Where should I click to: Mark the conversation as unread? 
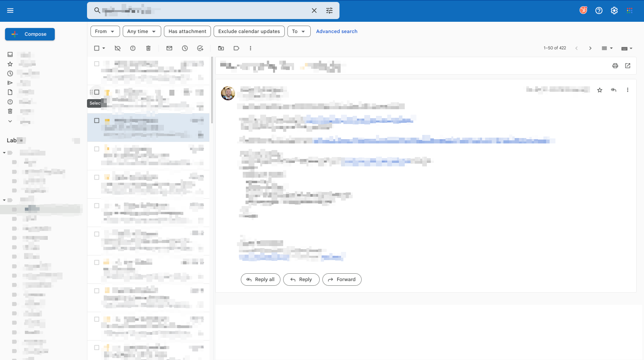coord(169,48)
